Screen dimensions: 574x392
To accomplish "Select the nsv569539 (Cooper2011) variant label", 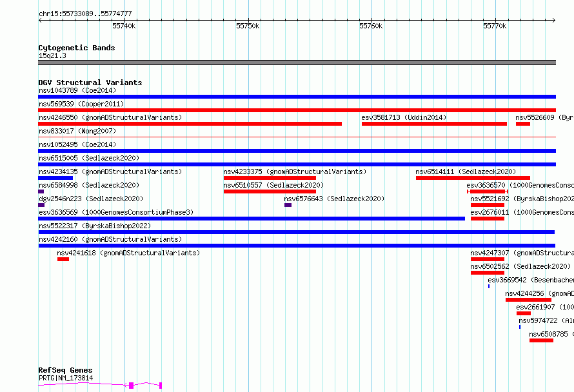I will pyautogui.click(x=81, y=104).
